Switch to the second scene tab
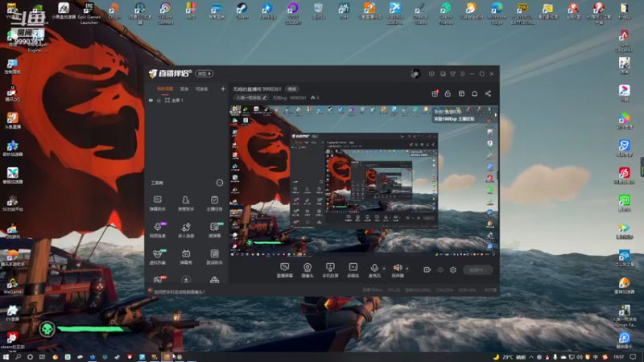The height and width of the screenshot is (362, 644). coord(184,89)
